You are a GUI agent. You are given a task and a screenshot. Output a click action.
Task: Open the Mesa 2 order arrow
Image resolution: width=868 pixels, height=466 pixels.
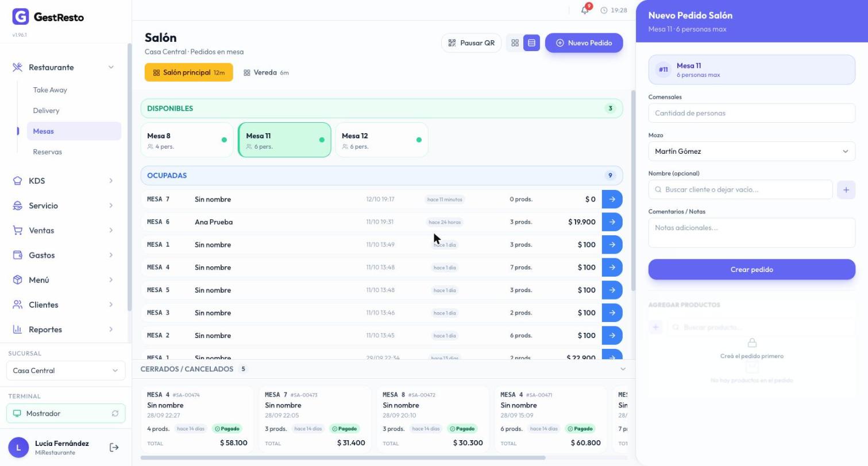click(x=612, y=335)
